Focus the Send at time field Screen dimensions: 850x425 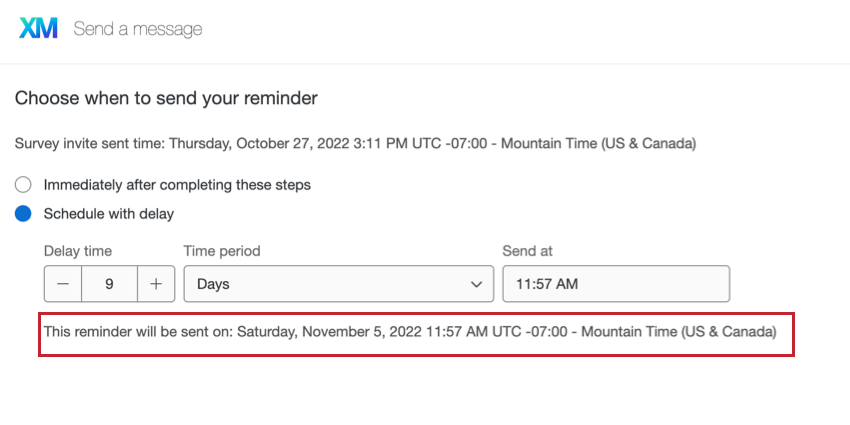tap(616, 284)
